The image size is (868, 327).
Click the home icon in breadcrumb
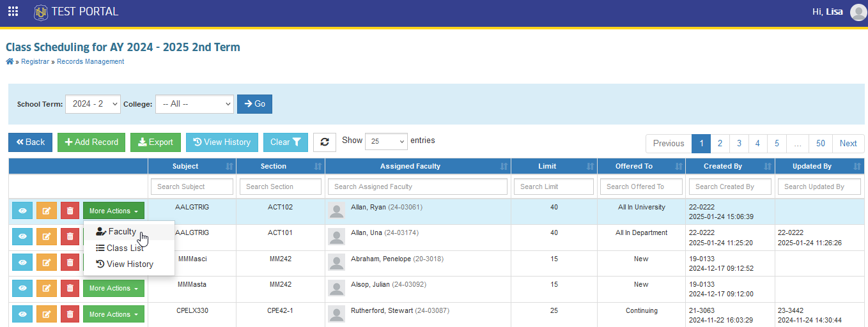pos(10,61)
